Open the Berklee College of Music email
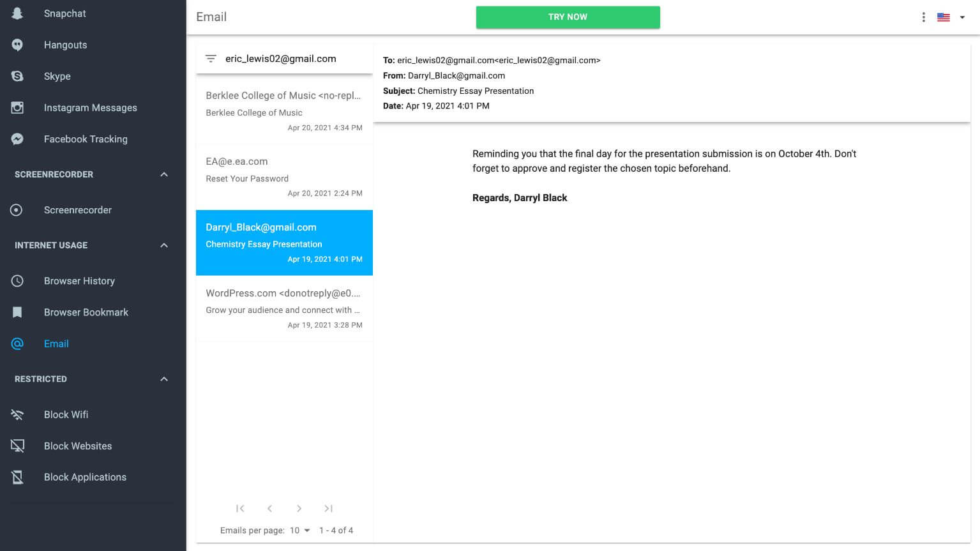Image resolution: width=980 pixels, height=551 pixels. [x=284, y=111]
